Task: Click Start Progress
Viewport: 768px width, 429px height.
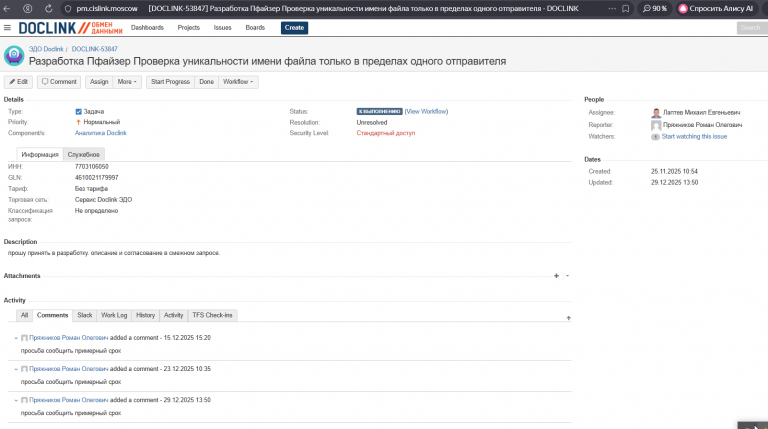Action: click(x=170, y=82)
